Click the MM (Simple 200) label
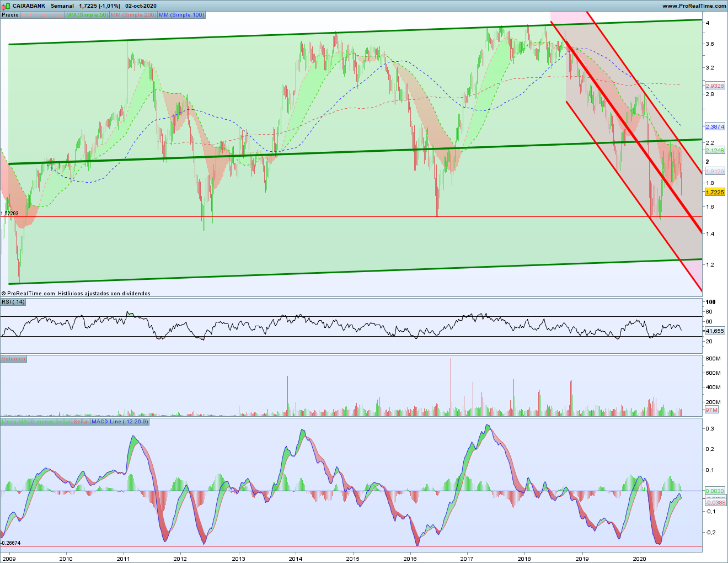Viewport: 728px width, 563px height. 133,15
